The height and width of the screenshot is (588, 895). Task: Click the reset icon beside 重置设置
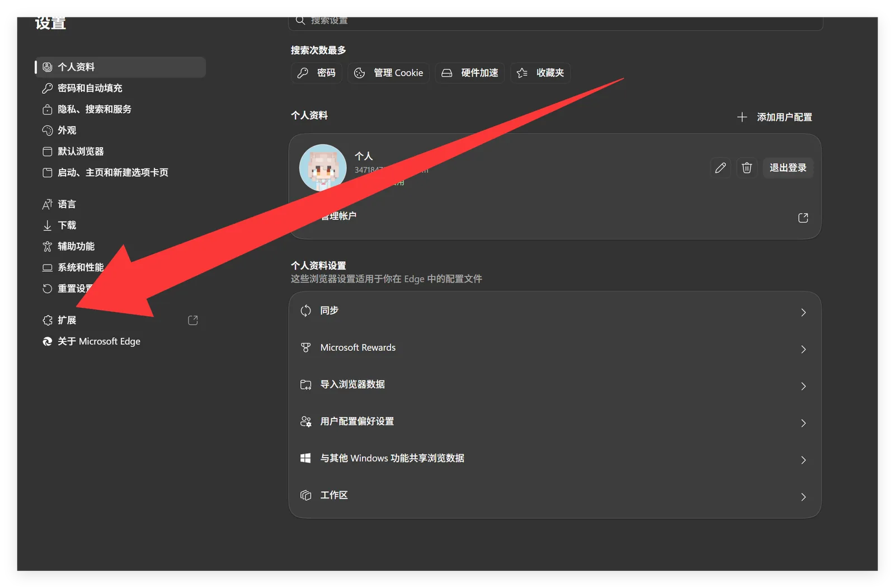[x=48, y=289]
